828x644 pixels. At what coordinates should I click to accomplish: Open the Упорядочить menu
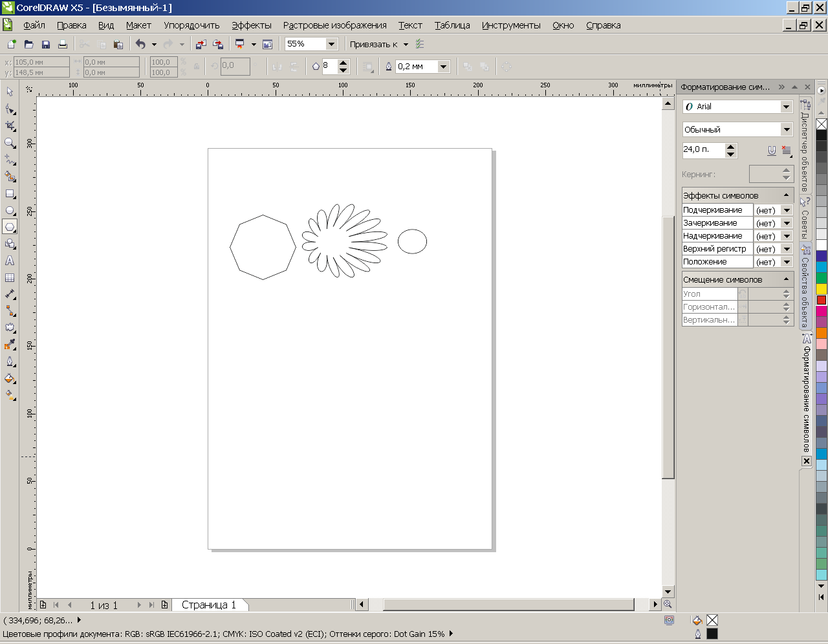[191, 25]
